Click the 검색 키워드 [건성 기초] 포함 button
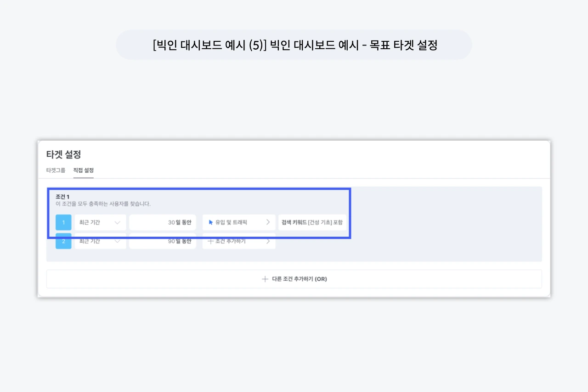This screenshot has height=392, width=588. (312, 222)
